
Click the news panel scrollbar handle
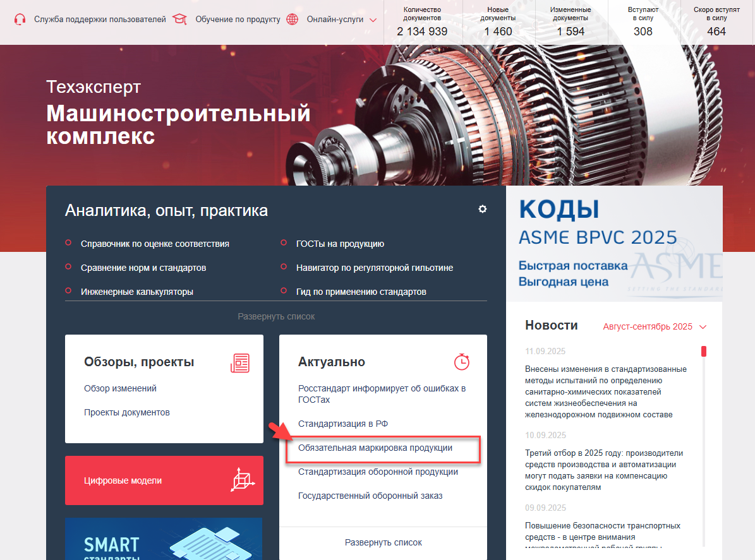(x=703, y=351)
